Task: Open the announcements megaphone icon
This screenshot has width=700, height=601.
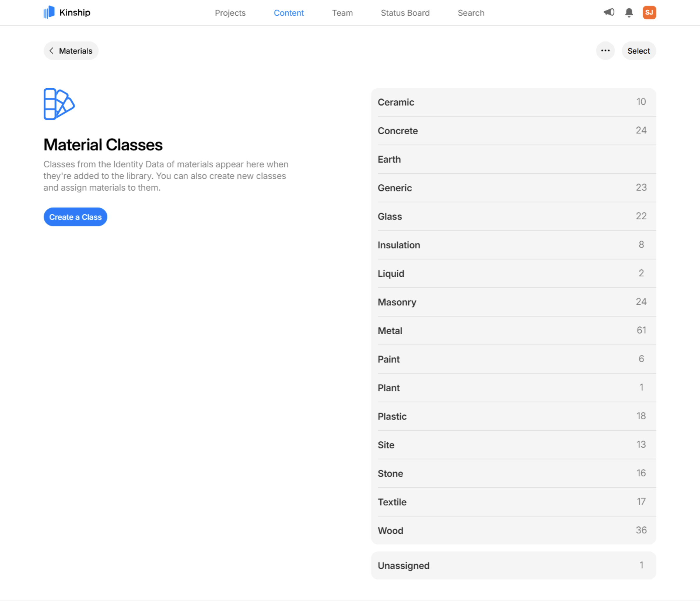Action: [609, 13]
